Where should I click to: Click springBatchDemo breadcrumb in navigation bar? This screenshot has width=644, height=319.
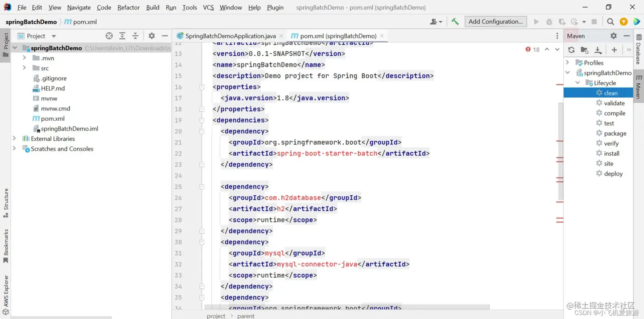click(31, 22)
